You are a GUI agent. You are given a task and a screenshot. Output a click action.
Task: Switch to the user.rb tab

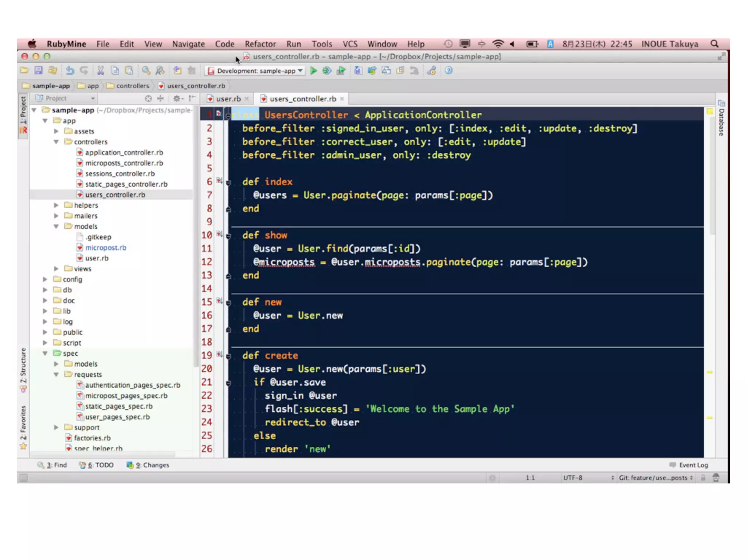pyautogui.click(x=228, y=99)
